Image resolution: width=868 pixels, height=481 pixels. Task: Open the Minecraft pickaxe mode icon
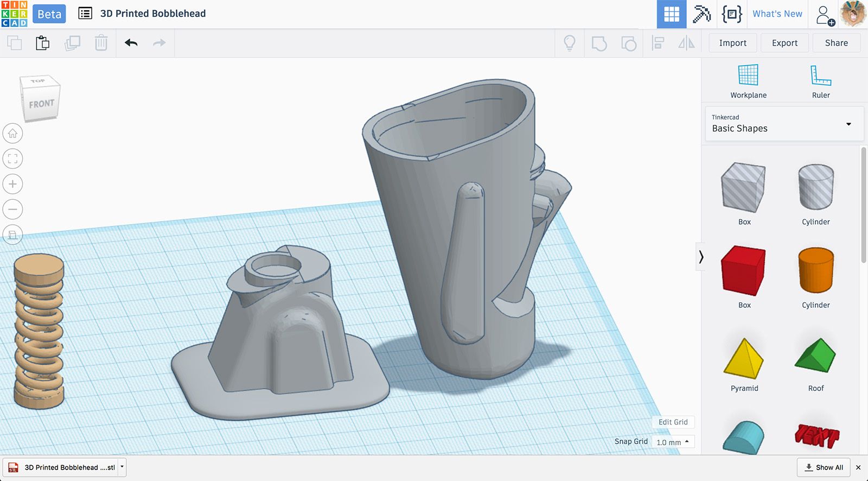pyautogui.click(x=701, y=14)
